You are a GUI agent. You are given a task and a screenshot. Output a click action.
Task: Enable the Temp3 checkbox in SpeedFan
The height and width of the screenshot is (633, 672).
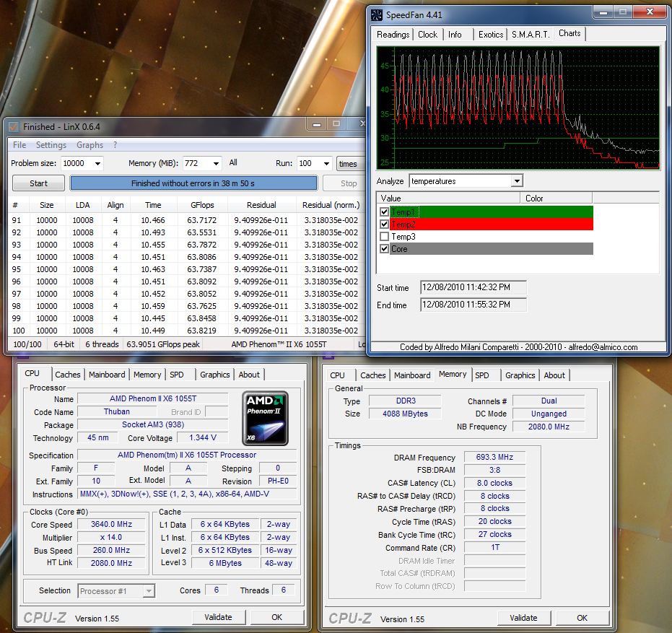[x=385, y=237]
